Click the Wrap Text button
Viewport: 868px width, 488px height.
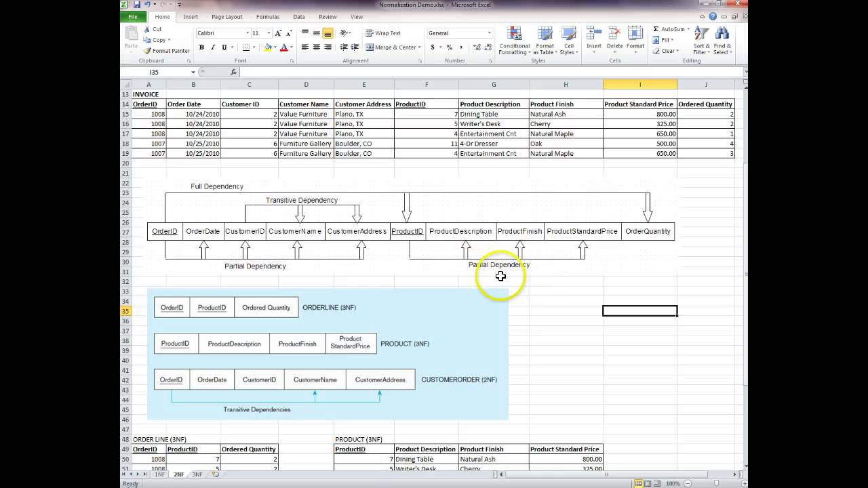[x=383, y=33]
